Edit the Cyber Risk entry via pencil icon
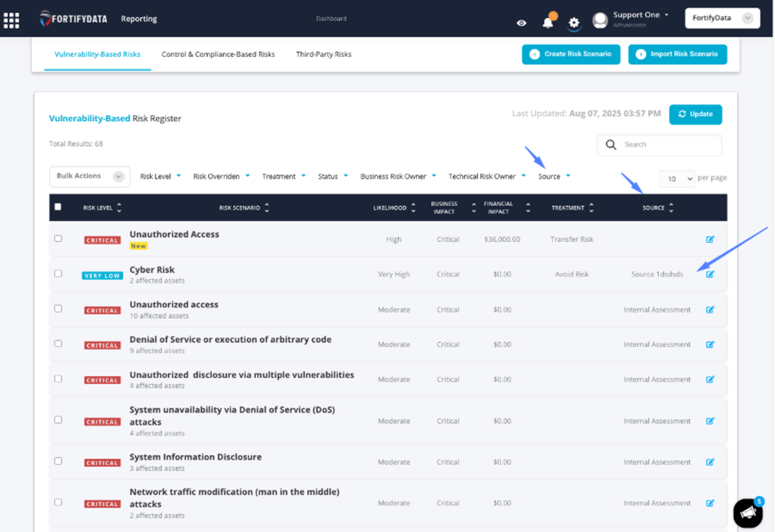 tap(710, 274)
